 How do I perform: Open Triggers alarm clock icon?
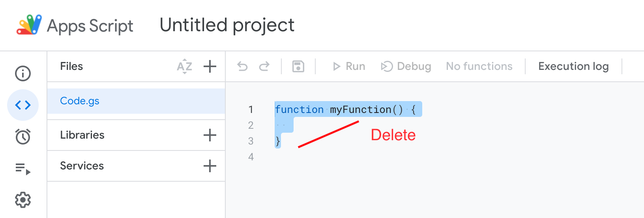click(23, 137)
